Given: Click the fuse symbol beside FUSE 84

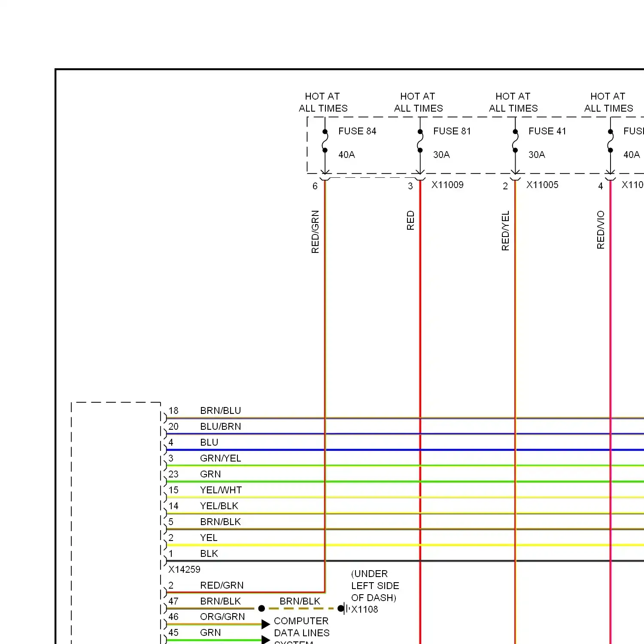Looking at the screenshot, I should click(325, 141).
